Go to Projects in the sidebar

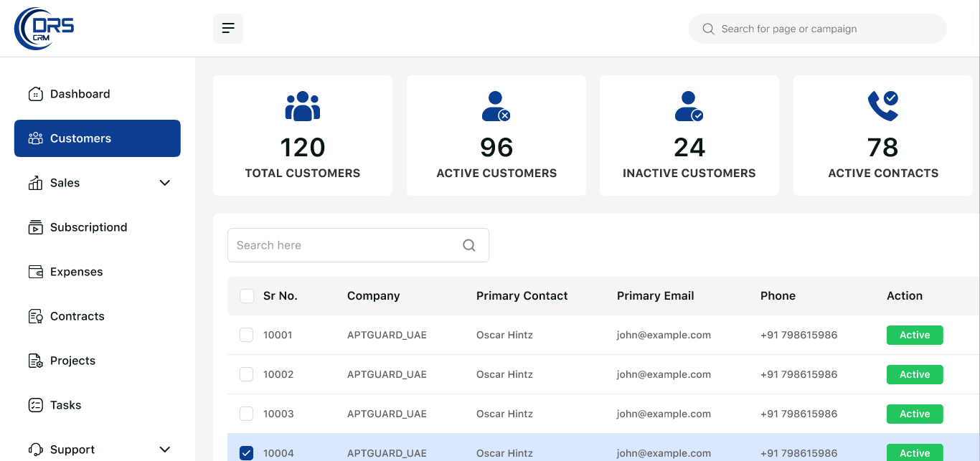(72, 361)
